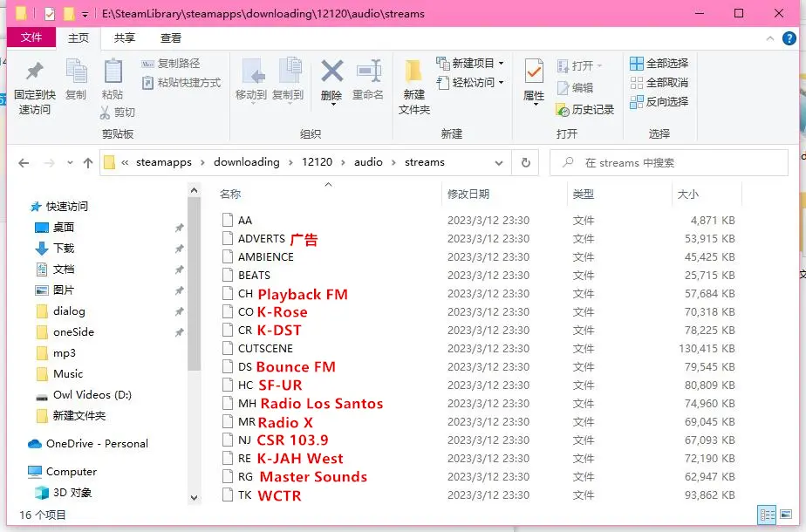Image resolution: width=806 pixels, height=532 pixels.
Task: Select Cut (剪切) in clipboard group
Action: tap(118, 112)
